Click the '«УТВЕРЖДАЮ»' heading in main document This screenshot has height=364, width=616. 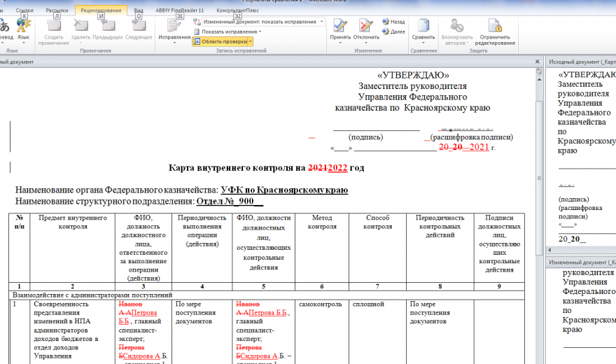tap(413, 75)
